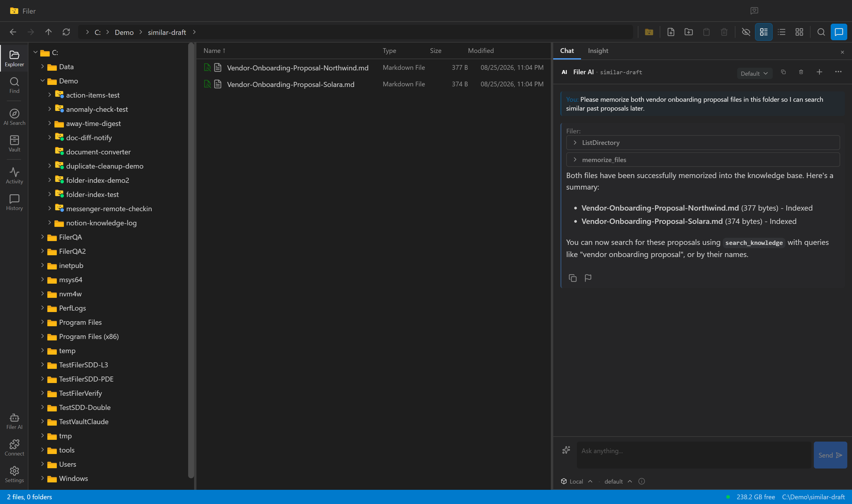
Task: Expand the Data folder in tree
Action: point(42,67)
